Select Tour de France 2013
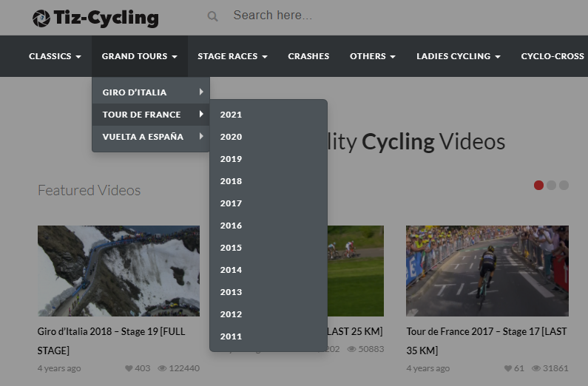588x386 pixels. coord(268,292)
